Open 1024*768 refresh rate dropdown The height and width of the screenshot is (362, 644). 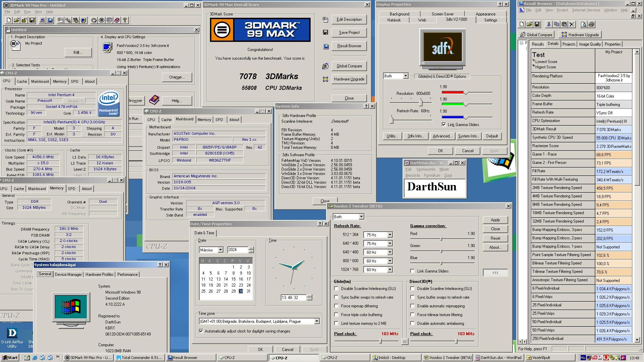(389, 270)
